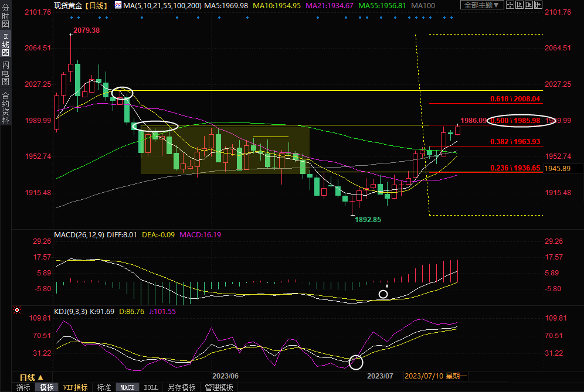This screenshot has height=392, width=584.
Task: Show the 合约资料 contract info tab
Action: click(x=5, y=107)
